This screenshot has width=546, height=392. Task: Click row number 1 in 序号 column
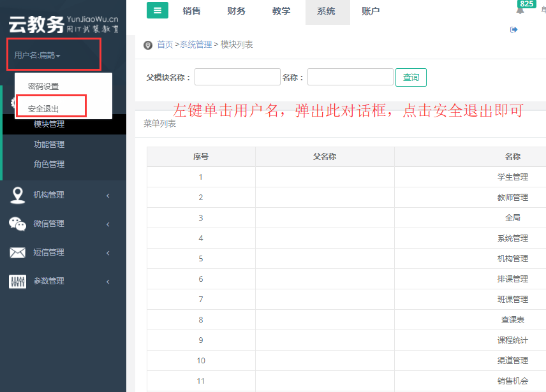pyautogui.click(x=200, y=177)
